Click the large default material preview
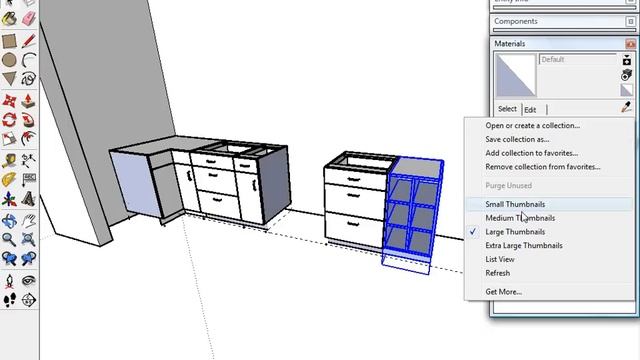The image size is (640, 360). [x=516, y=76]
